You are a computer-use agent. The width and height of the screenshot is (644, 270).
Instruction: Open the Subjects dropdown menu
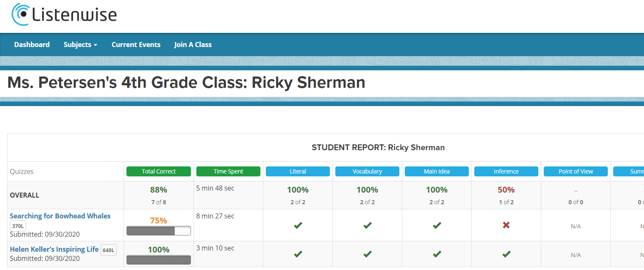point(80,44)
